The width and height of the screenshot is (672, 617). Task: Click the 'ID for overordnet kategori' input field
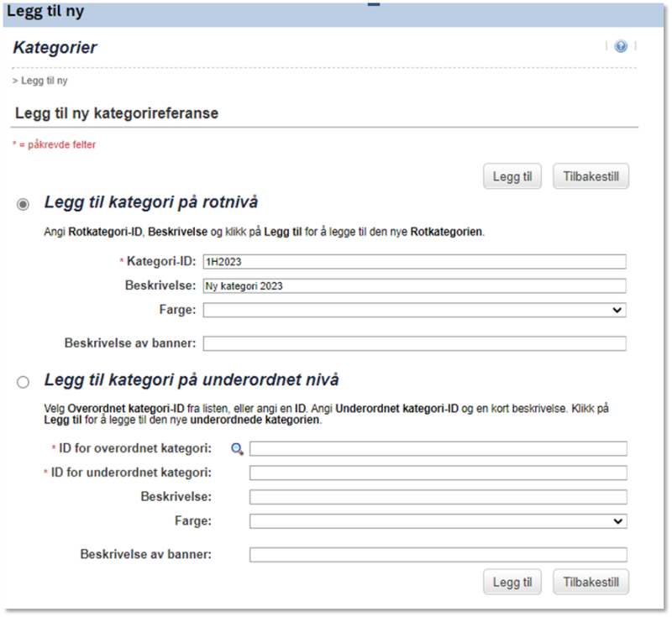(438, 449)
